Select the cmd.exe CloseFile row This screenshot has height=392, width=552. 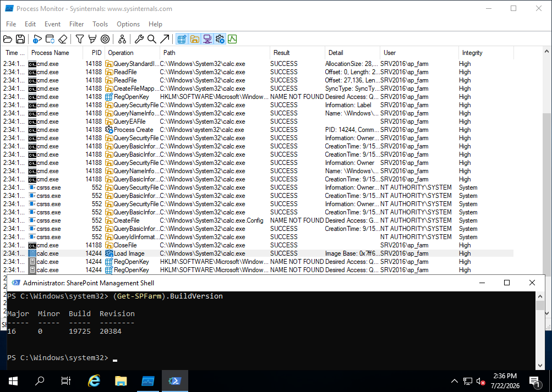pos(258,245)
